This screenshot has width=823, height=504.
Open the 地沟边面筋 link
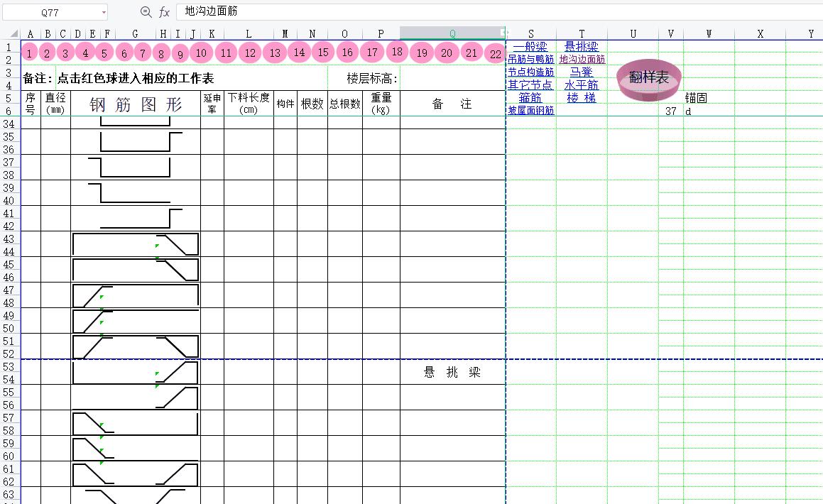click(582, 60)
